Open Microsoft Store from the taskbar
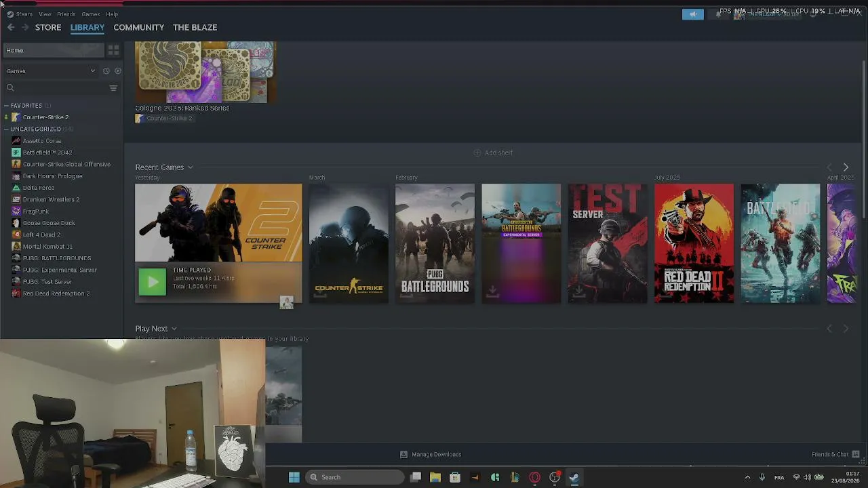 tap(455, 477)
